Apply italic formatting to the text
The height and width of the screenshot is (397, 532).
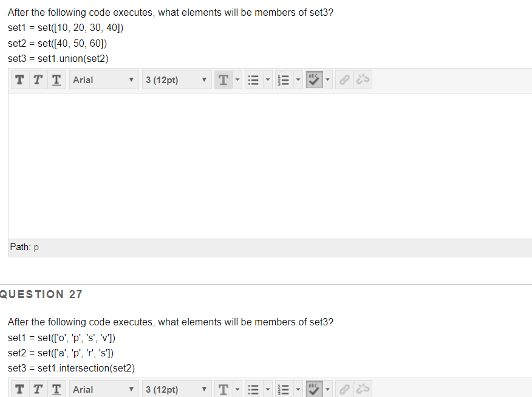tap(37, 80)
